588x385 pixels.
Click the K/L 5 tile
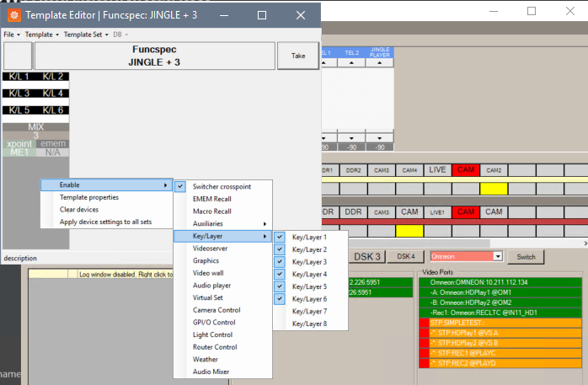(19, 110)
